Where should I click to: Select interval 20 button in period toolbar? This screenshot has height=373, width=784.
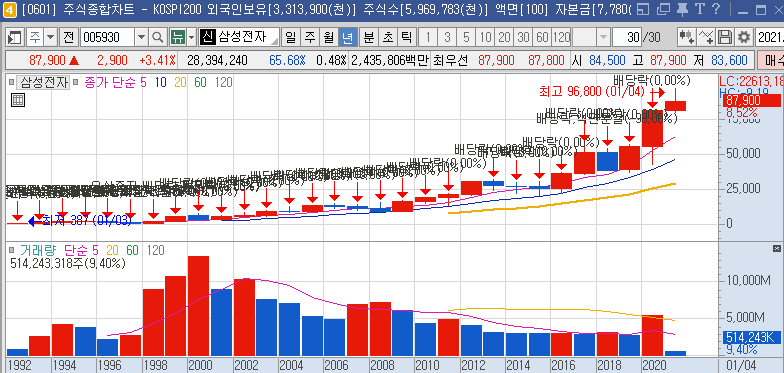pos(504,36)
